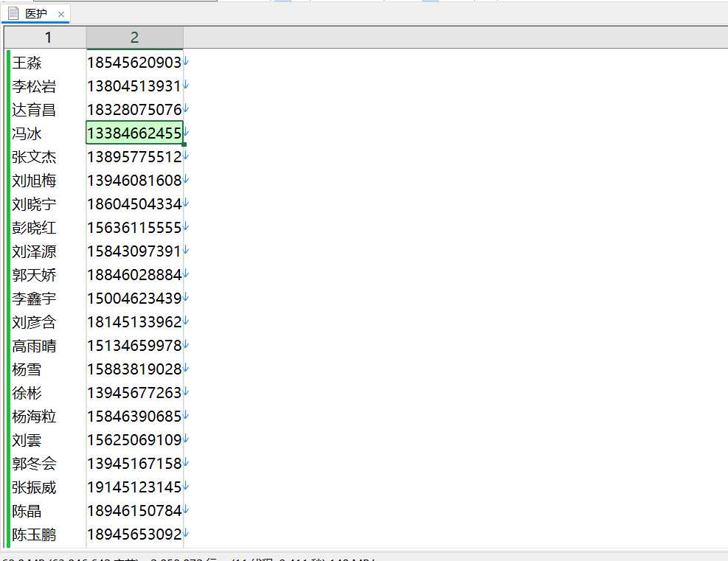Switch to the 医护 tab
The image size is (728, 561).
(x=35, y=14)
